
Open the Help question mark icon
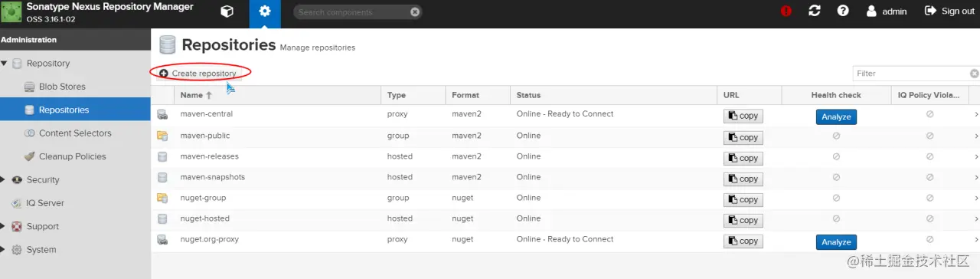843,11
